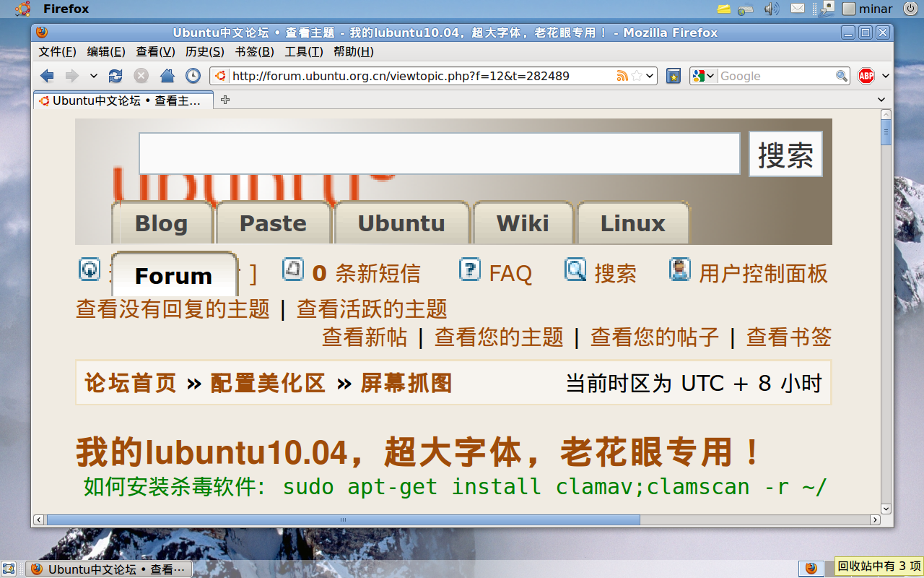Open the Ubuntu navigation tab
Image resolution: width=924 pixels, height=578 pixels.
[401, 223]
